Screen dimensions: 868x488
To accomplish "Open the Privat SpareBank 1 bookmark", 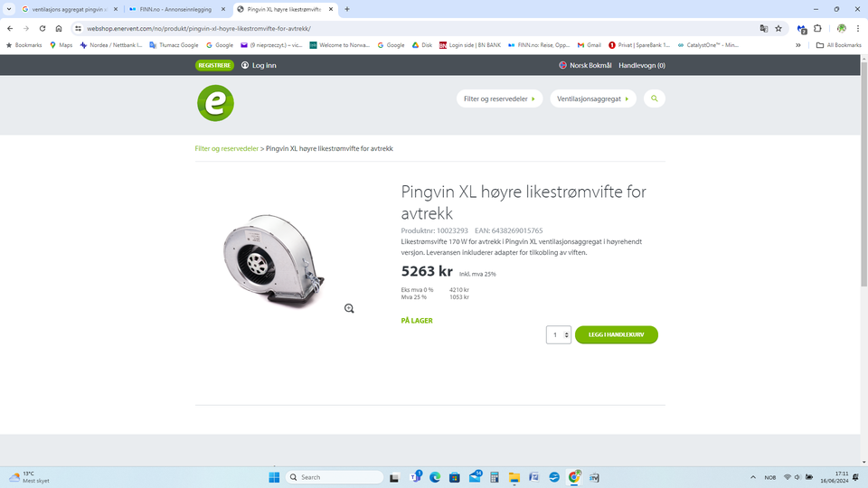I will pyautogui.click(x=639, y=45).
